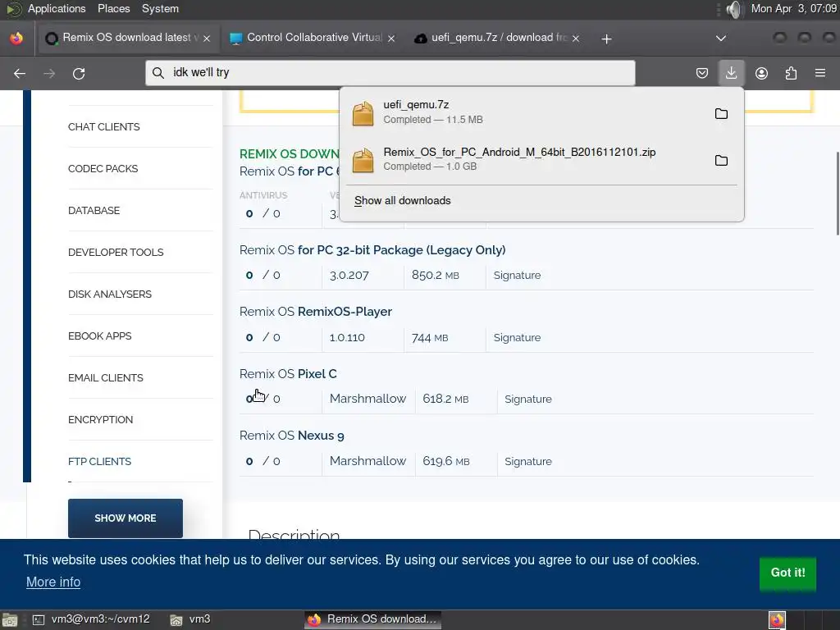The width and height of the screenshot is (840, 630).
Task: Open the Applications menu
Action: [57, 8]
